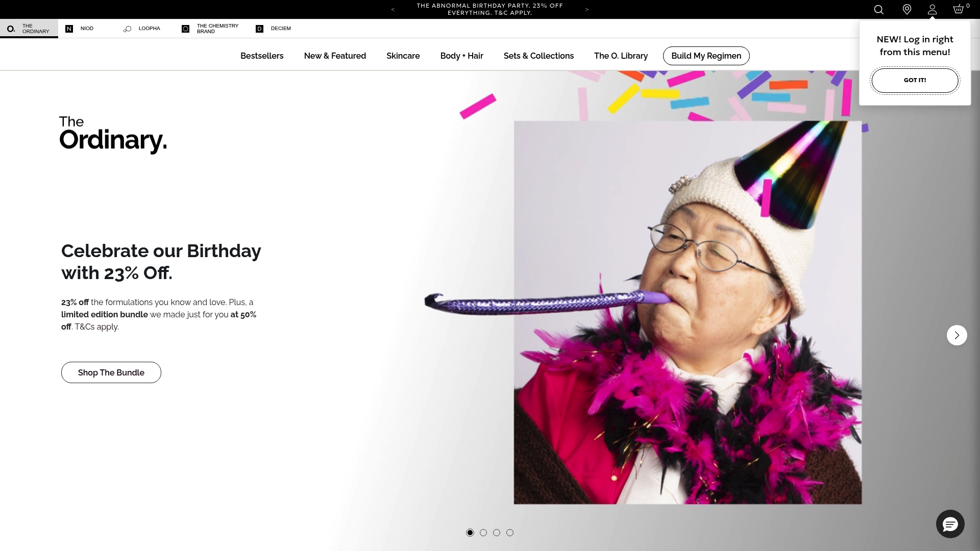Show previous promo banner message
980x551 pixels.
coord(393,10)
